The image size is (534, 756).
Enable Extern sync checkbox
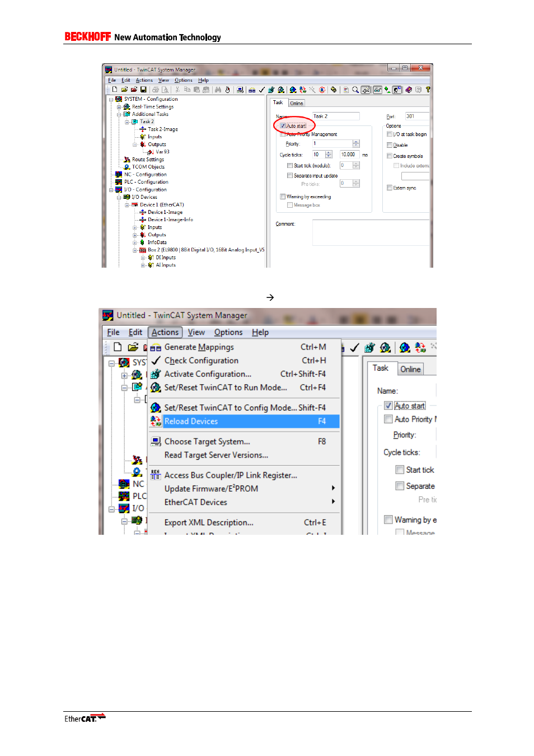point(390,188)
